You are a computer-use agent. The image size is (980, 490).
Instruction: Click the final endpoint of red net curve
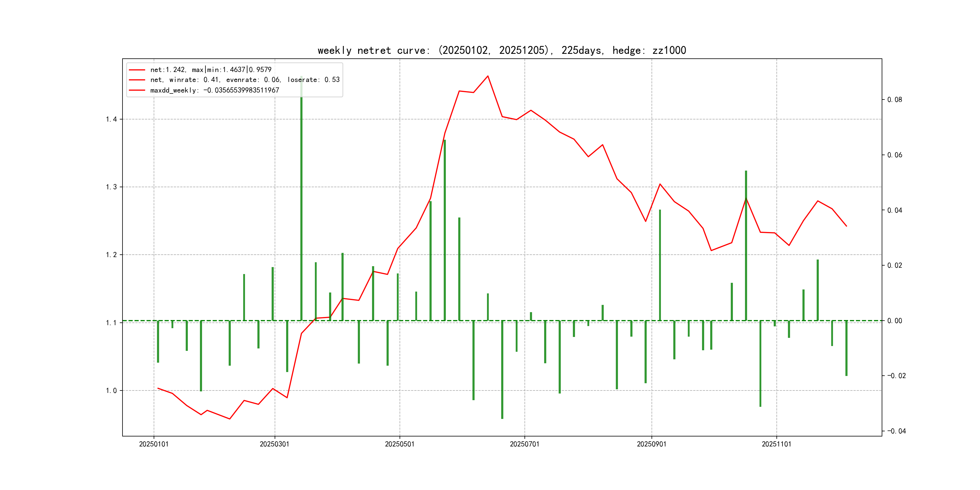(x=847, y=226)
